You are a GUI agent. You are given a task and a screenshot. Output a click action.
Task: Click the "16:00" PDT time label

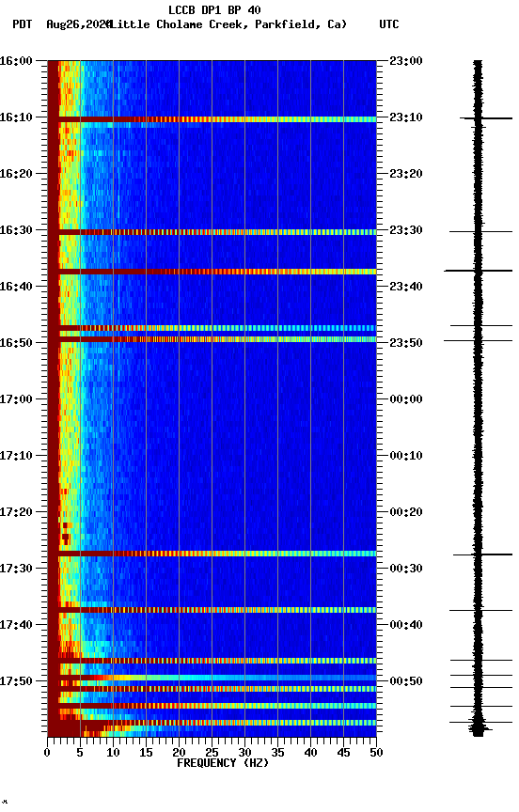click(16, 61)
